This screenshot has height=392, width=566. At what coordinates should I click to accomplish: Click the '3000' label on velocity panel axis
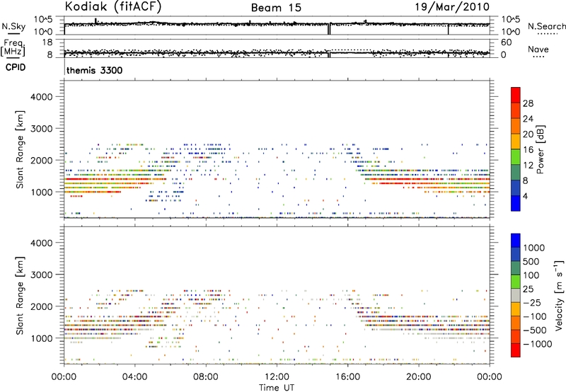pyautogui.click(x=42, y=275)
